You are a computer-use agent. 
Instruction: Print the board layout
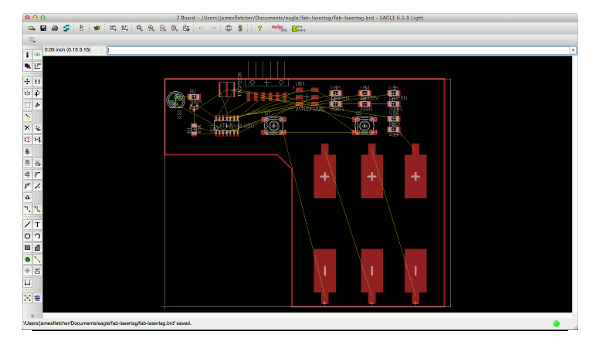(55, 28)
